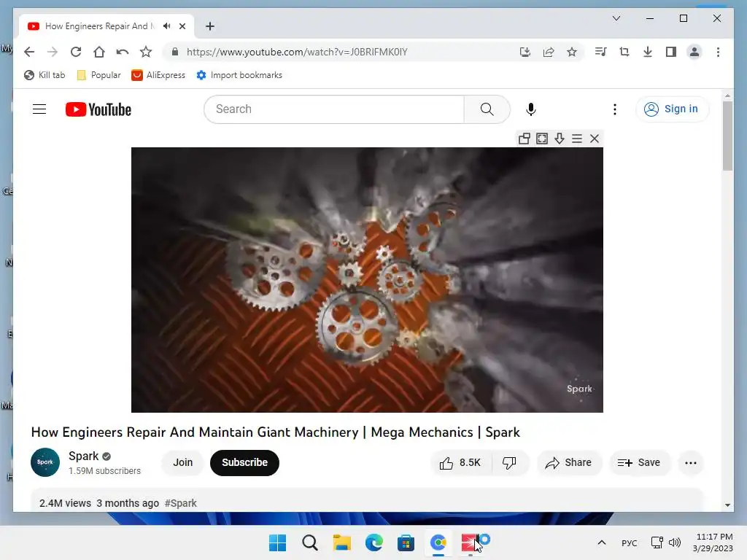Click the #Spark hashtag link
Screen dimensions: 747x560
[x=181, y=503]
